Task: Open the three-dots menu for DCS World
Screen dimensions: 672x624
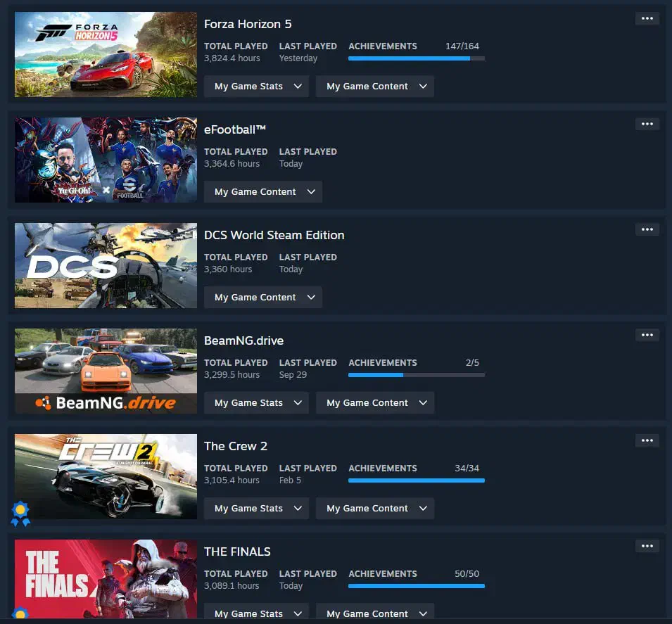Action: (647, 229)
